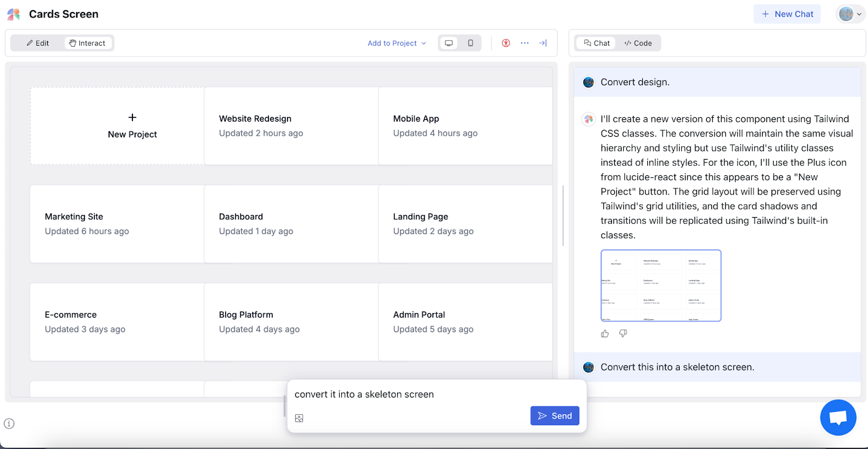Attach an image using the image icon

299,418
